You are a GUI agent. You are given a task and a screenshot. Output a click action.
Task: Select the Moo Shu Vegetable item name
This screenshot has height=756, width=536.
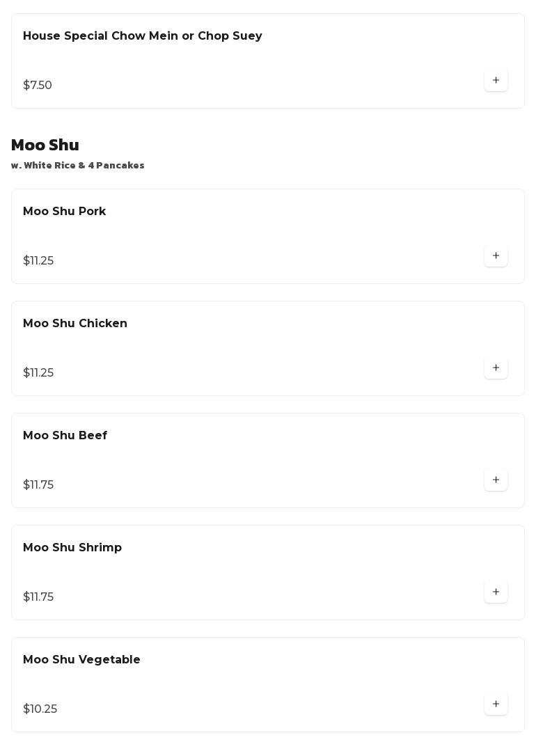click(x=81, y=660)
